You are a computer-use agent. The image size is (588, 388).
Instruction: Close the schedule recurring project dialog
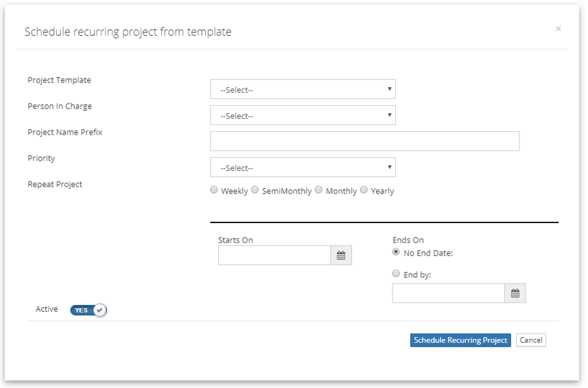558,29
